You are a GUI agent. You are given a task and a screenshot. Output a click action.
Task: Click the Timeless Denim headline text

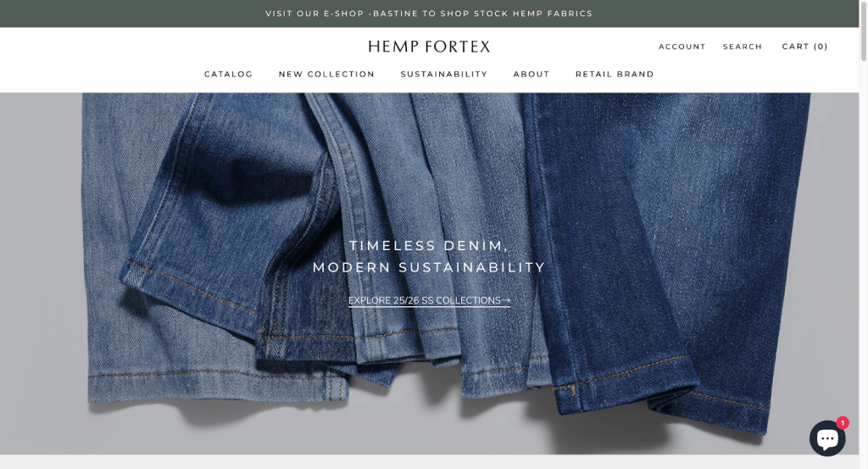[429, 245]
